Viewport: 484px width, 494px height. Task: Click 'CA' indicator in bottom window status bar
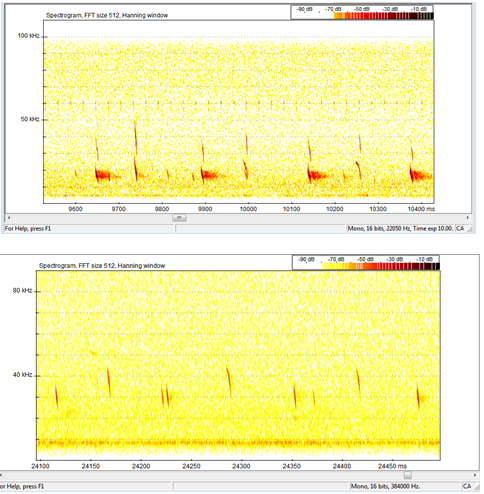click(x=467, y=486)
